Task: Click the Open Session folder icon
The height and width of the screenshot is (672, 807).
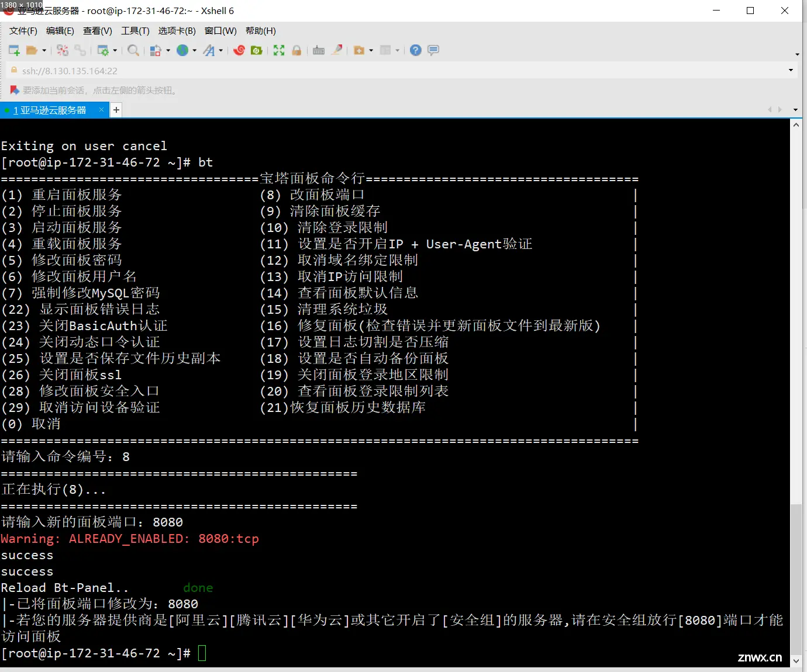Action: (32, 50)
